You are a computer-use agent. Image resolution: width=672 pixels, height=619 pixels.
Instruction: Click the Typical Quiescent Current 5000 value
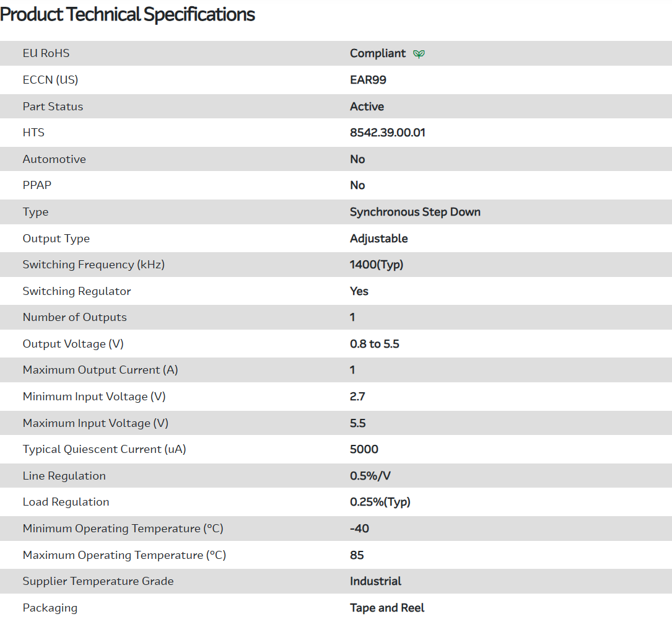364,449
